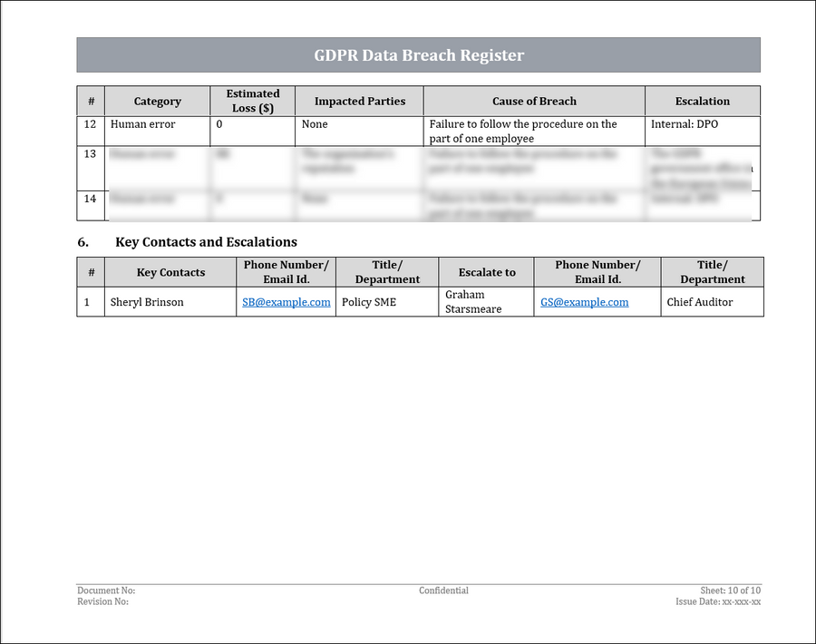The width and height of the screenshot is (816, 644).
Task: Select the Key Contacts column header
Action: (x=170, y=271)
